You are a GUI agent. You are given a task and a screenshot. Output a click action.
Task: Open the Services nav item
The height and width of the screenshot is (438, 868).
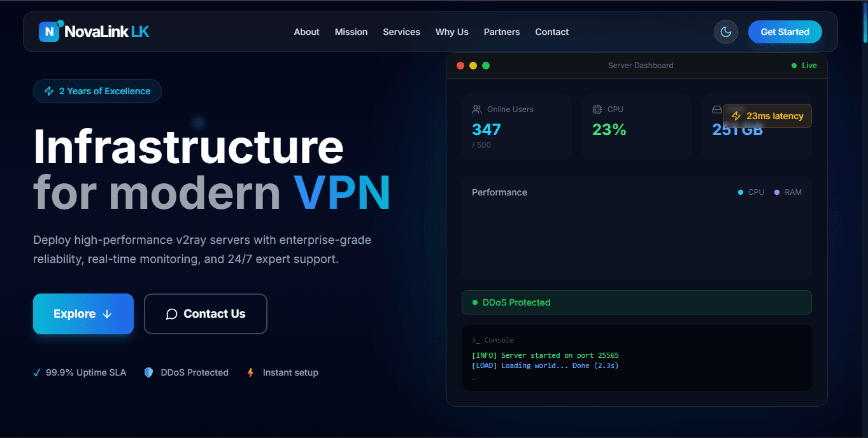coord(401,32)
